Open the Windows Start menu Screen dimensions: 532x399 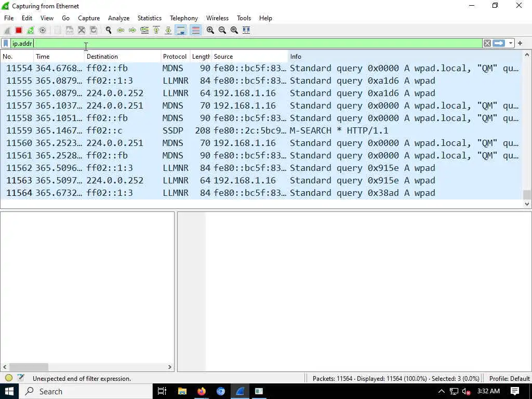tap(9, 391)
